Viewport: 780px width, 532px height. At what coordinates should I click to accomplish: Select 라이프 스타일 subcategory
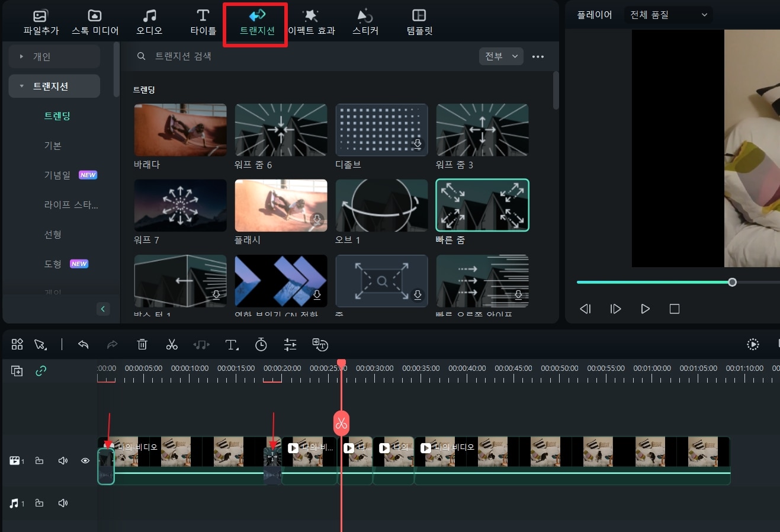(x=71, y=205)
